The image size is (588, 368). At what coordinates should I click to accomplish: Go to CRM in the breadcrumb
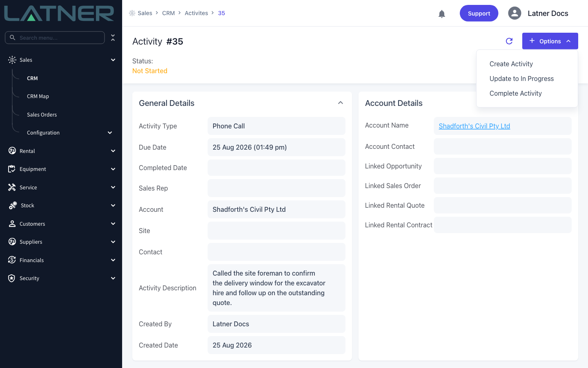coord(168,13)
